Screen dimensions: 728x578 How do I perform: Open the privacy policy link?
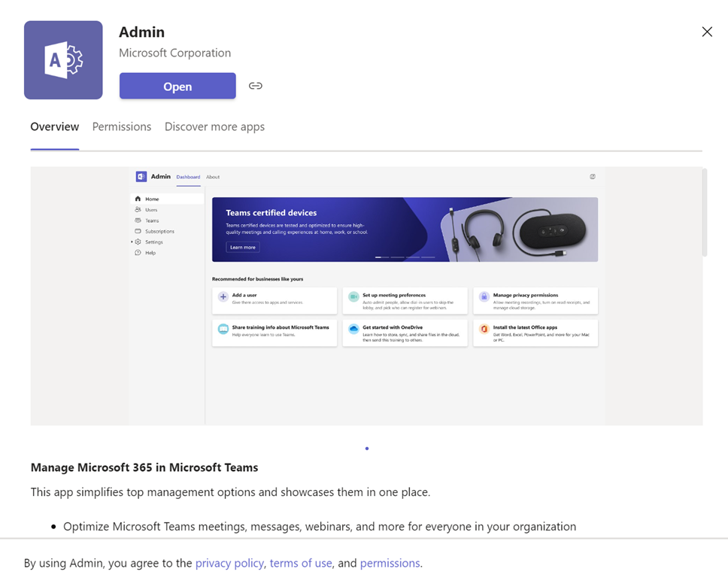point(229,563)
